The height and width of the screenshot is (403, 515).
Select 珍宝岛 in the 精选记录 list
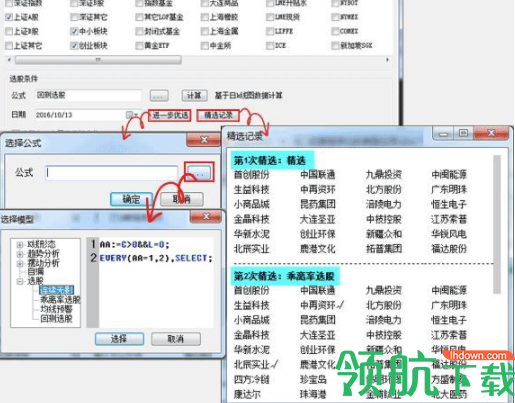coord(313,379)
